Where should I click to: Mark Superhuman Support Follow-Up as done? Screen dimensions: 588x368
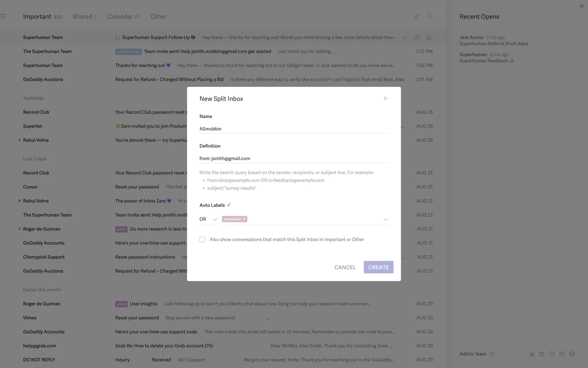(405, 37)
